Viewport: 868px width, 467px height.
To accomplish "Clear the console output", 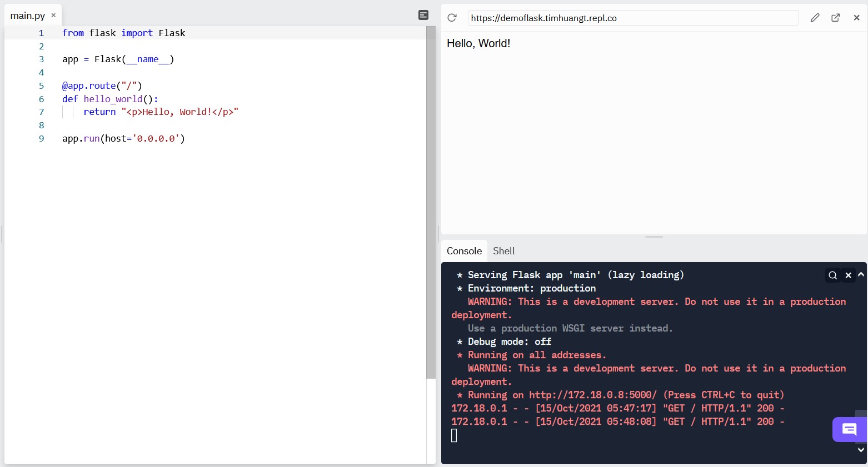I will (x=848, y=275).
